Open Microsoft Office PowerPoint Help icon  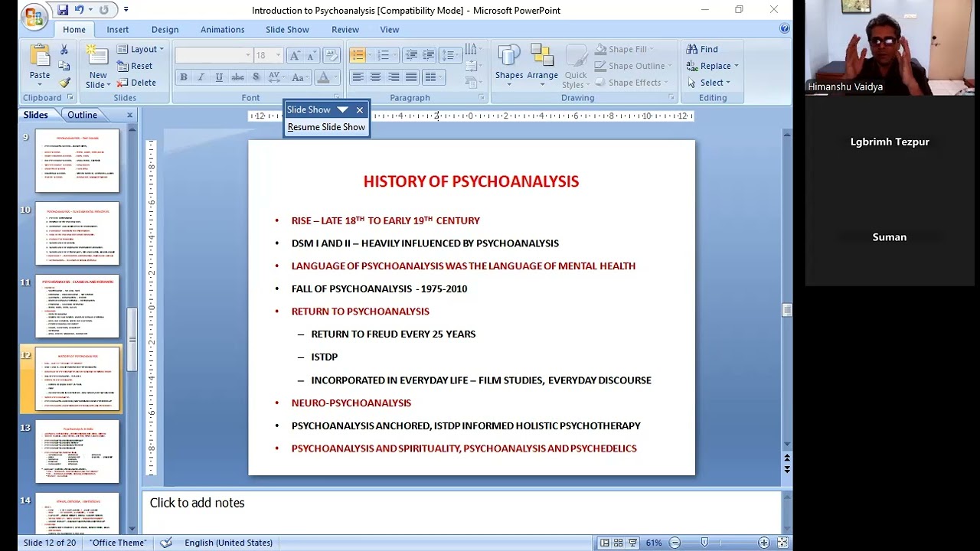pyautogui.click(x=784, y=28)
